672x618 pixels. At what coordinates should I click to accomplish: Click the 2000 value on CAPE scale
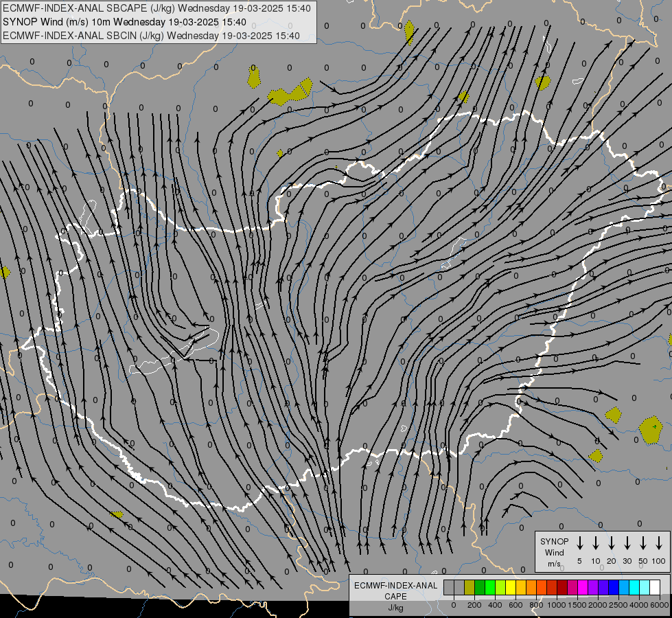pos(598,605)
